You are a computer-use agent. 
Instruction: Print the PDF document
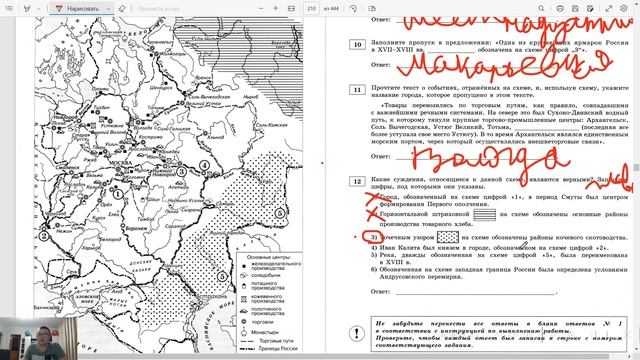pos(560,8)
